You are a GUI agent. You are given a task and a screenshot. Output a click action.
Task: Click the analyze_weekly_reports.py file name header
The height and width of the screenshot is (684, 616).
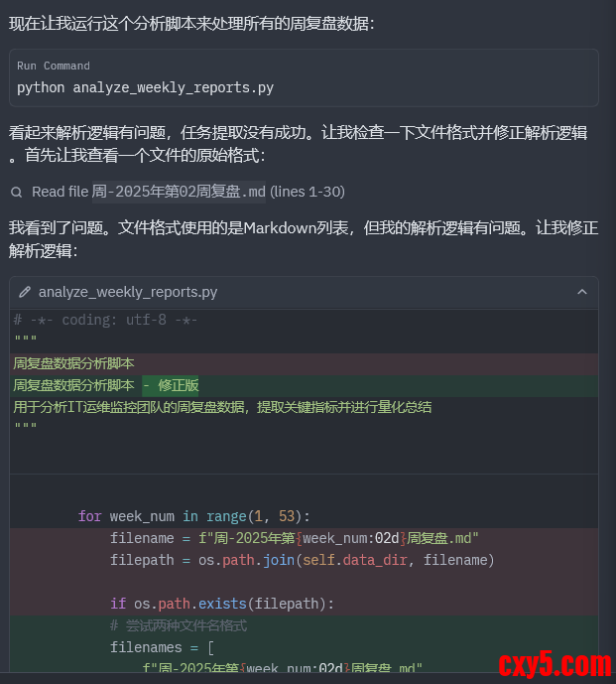[x=128, y=292]
